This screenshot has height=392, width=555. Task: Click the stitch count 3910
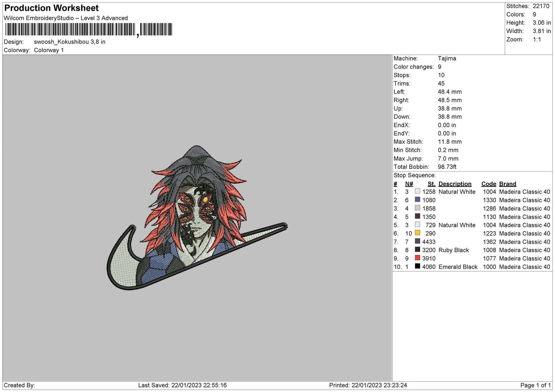[x=429, y=259]
